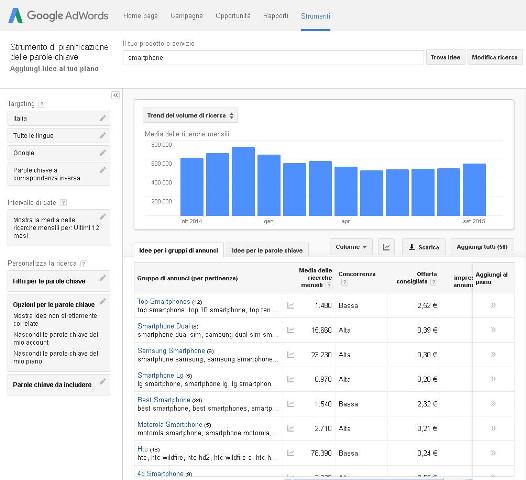526x480 pixels.
Task: Edit the Google network pencil icon
Action: click(103, 153)
